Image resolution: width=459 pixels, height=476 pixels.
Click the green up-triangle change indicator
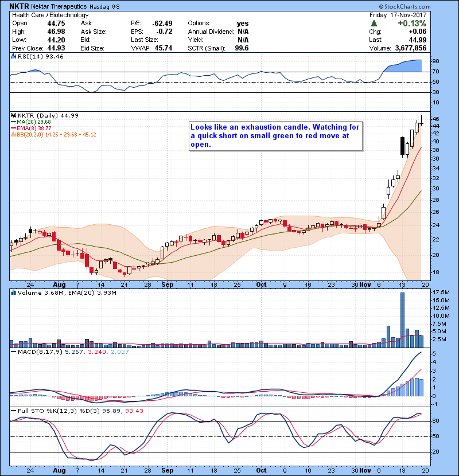point(374,24)
